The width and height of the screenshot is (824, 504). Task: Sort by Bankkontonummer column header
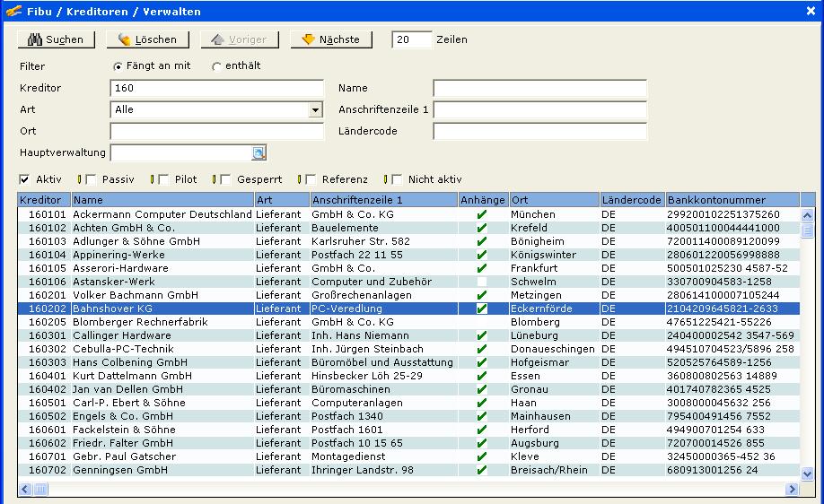732,200
